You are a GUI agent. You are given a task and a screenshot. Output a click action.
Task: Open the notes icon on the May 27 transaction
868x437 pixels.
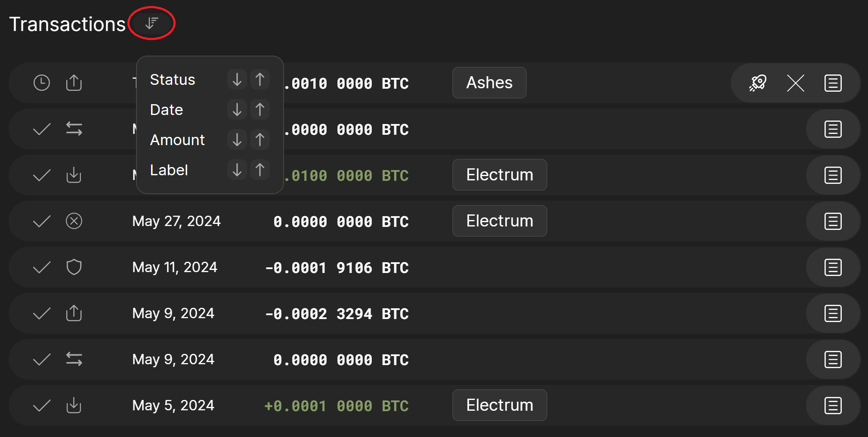coord(832,221)
